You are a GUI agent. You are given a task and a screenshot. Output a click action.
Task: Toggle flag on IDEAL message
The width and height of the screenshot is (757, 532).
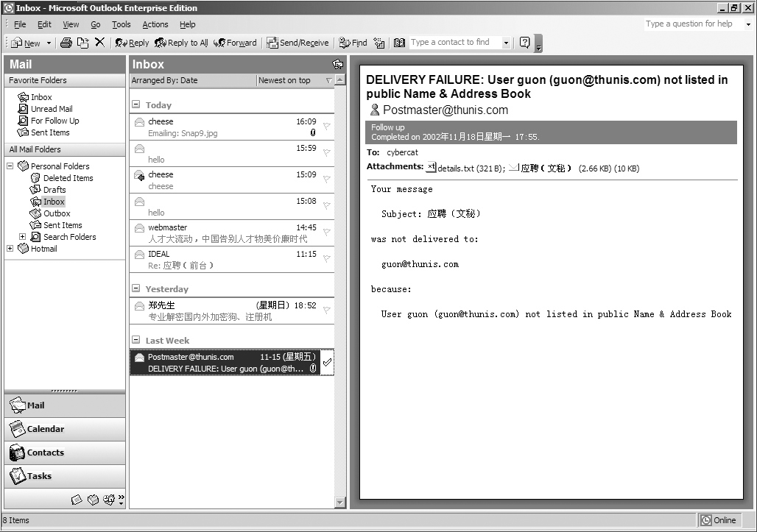pyautogui.click(x=327, y=258)
